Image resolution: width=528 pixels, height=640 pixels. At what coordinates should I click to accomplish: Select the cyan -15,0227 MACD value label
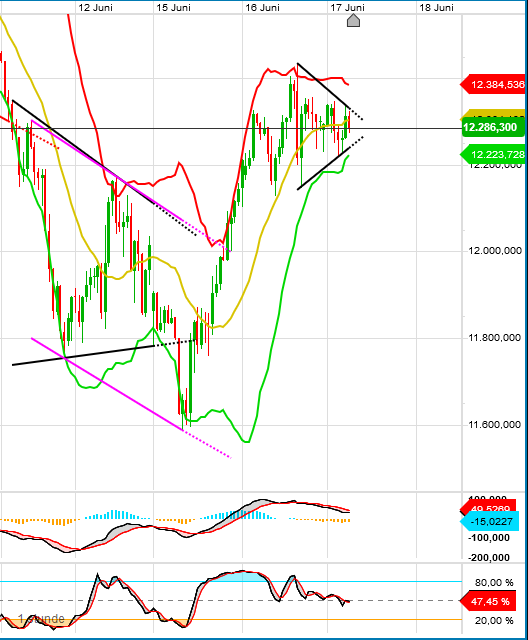pos(489,521)
